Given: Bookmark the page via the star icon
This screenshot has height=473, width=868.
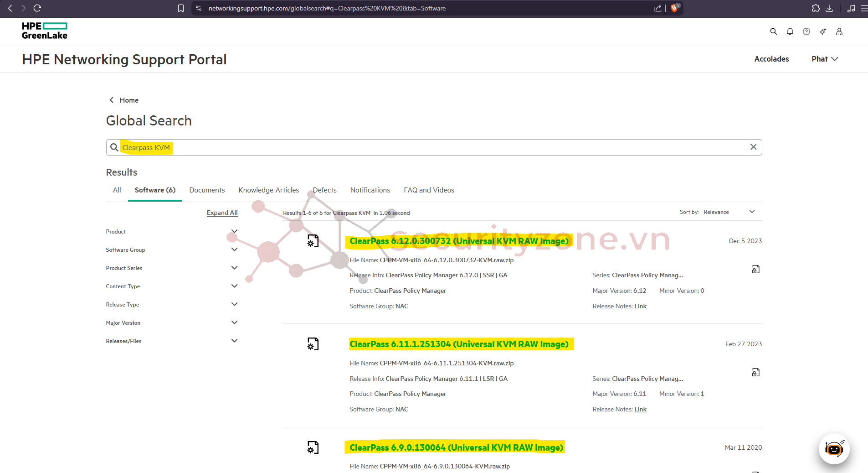Looking at the screenshot, I should point(180,8).
